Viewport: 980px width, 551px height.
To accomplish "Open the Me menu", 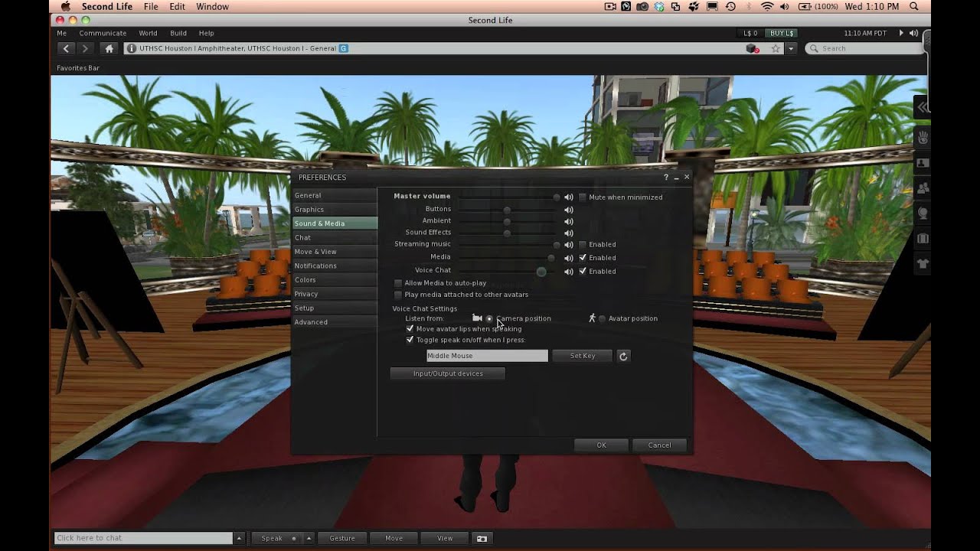I will [61, 33].
